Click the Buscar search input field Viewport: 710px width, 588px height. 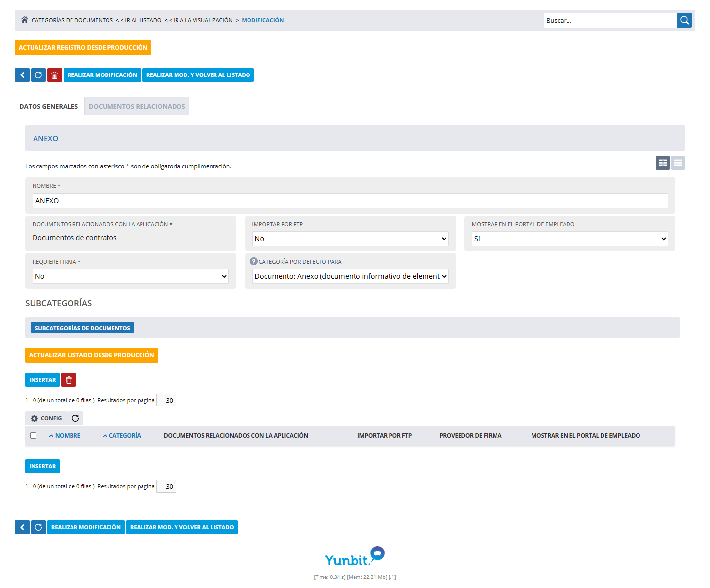pos(610,20)
